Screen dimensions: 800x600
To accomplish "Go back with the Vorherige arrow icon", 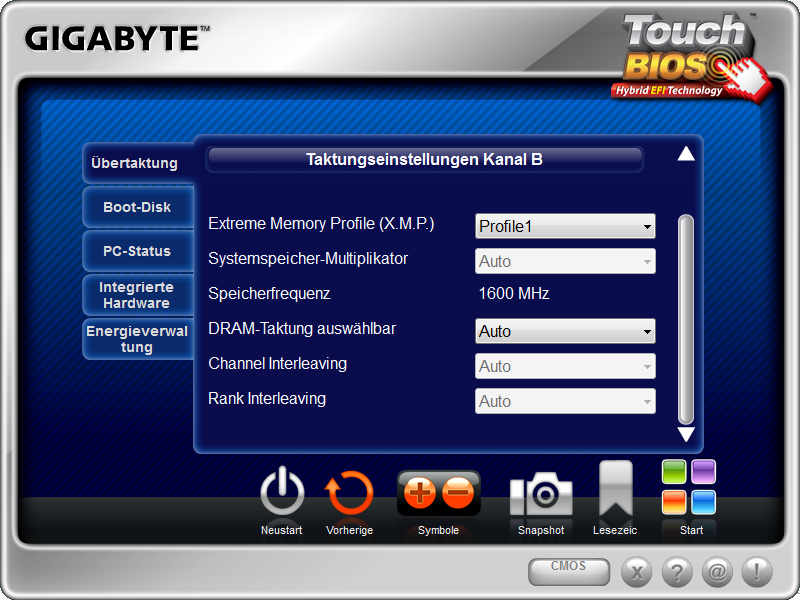I will [349, 493].
